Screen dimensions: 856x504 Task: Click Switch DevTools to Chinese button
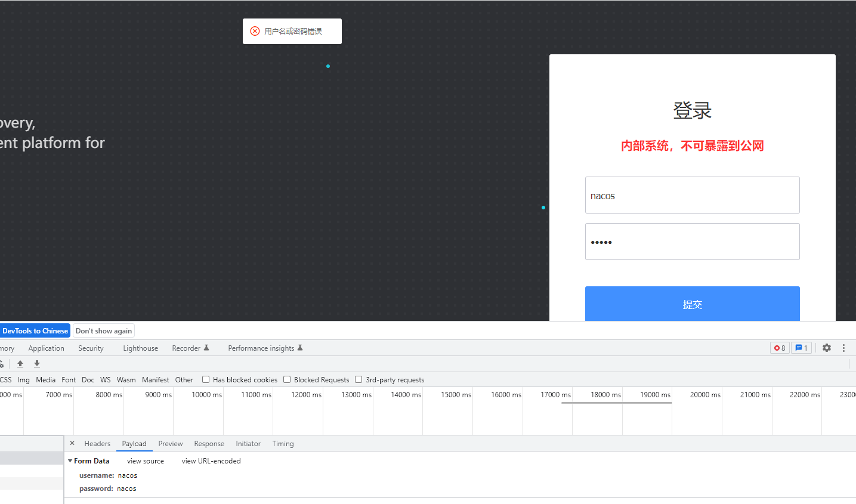[35, 331]
